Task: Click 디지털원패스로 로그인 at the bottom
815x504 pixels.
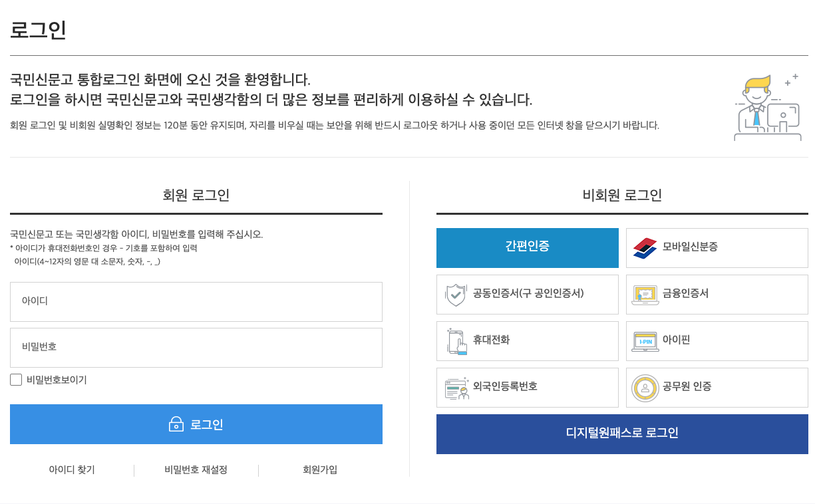Action: [621, 434]
